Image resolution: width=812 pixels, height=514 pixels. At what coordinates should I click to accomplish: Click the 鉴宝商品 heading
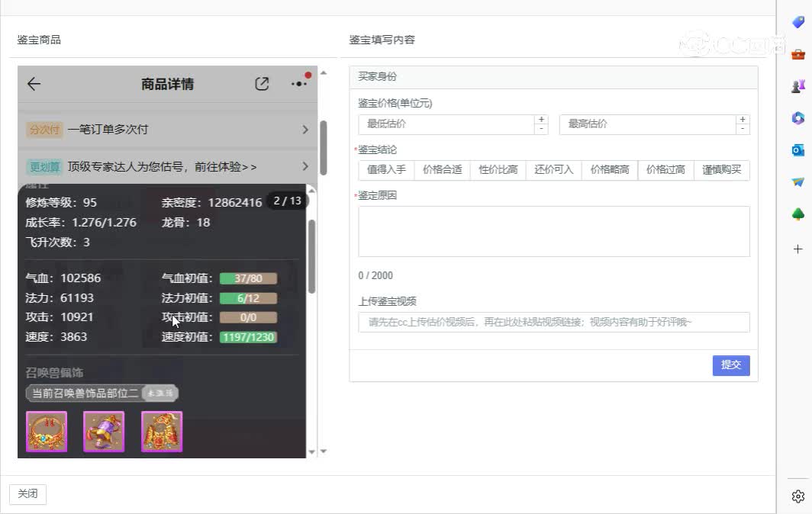coord(39,40)
